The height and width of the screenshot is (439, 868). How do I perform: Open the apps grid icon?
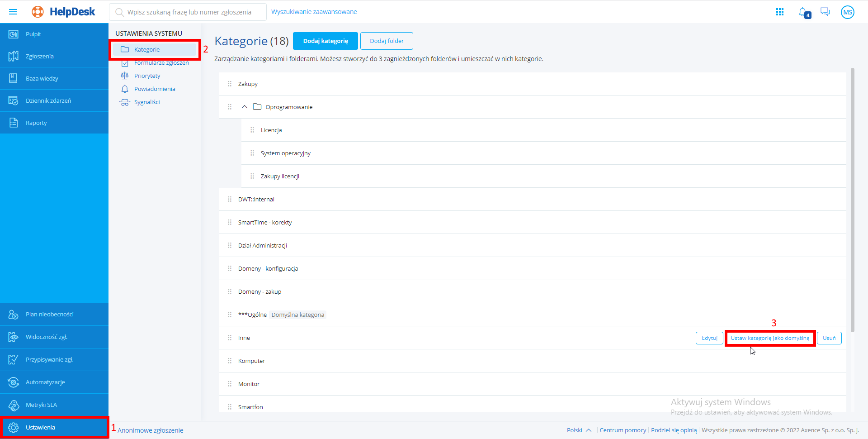tap(780, 12)
